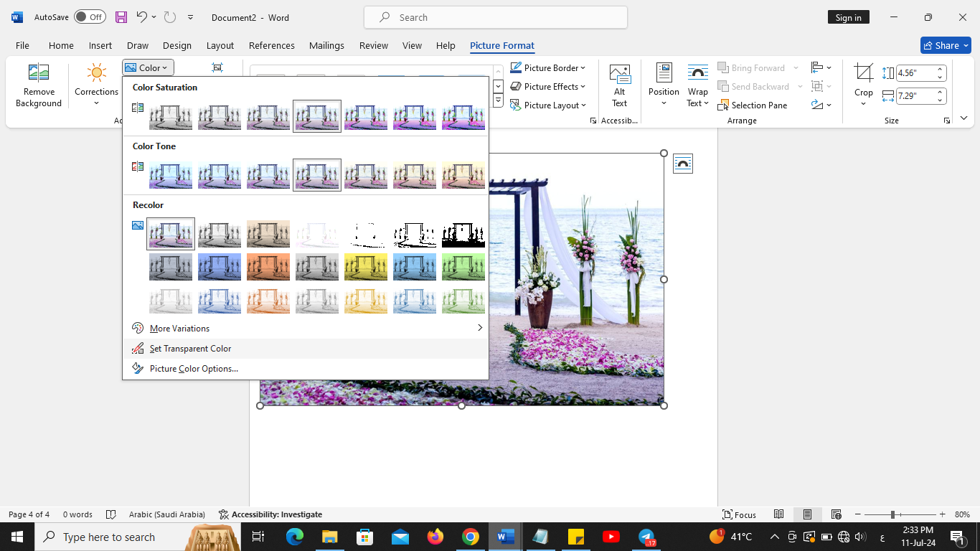
Task: Click the Undo arrow
Action: coord(142,17)
